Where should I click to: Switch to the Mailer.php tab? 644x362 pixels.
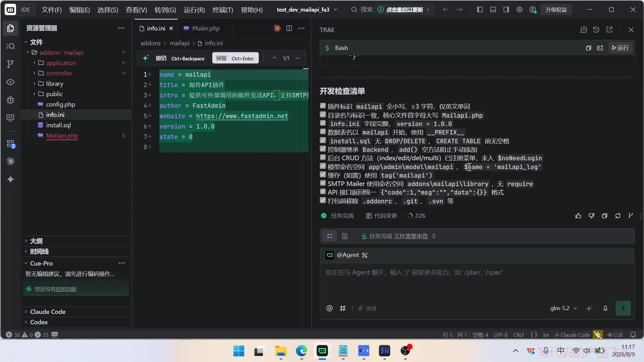click(206, 28)
